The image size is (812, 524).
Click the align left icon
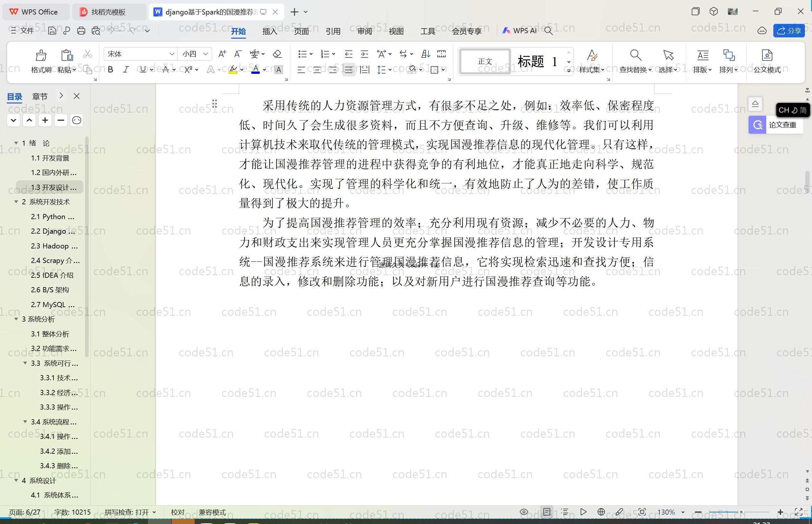(301, 70)
